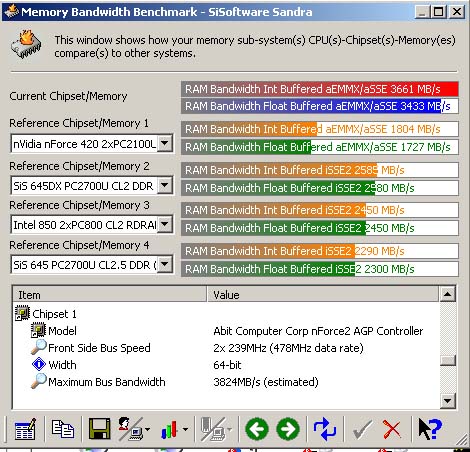Open the options table icon with pencil

tap(25, 429)
